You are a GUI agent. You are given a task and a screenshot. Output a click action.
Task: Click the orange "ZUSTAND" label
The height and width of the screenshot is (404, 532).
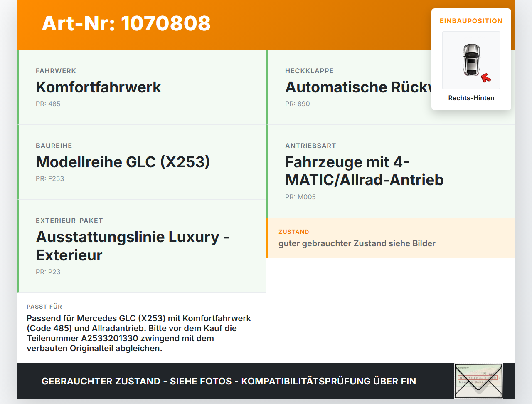pyautogui.click(x=294, y=232)
